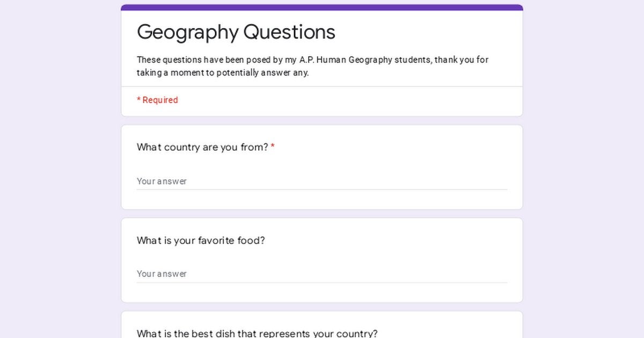This screenshot has width=644, height=338.
Task: Click the "What is your favorite food?" question
Action: pyautogui.click(x=201, y=240)
